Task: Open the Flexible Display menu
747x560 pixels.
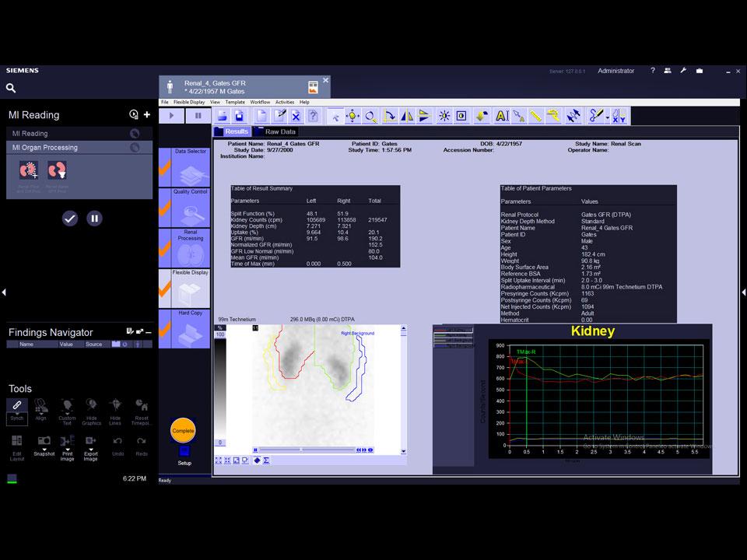Action: (x=189, y=102)
